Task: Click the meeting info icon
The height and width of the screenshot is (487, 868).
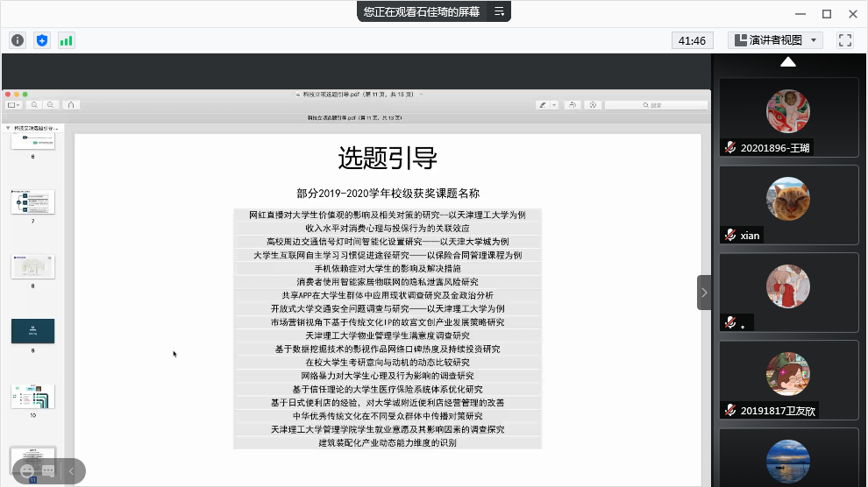Action: (x=18, y=40)
